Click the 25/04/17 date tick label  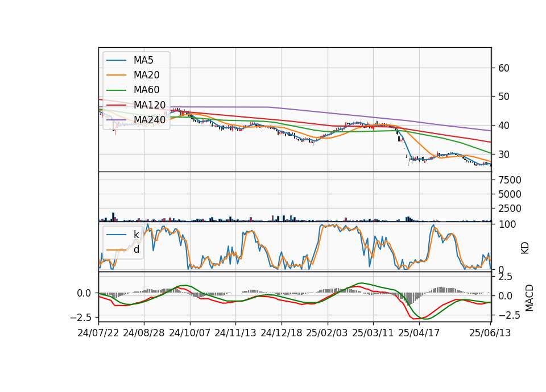coord(419,333)
